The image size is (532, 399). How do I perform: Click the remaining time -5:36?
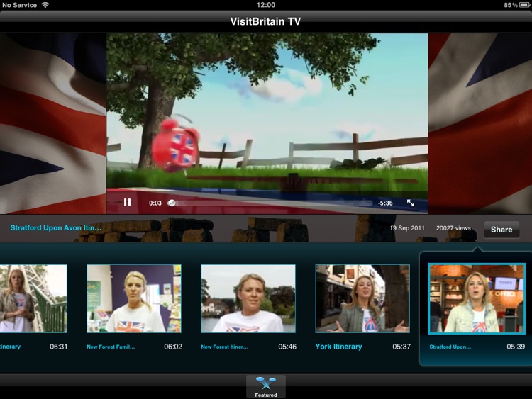385,203
